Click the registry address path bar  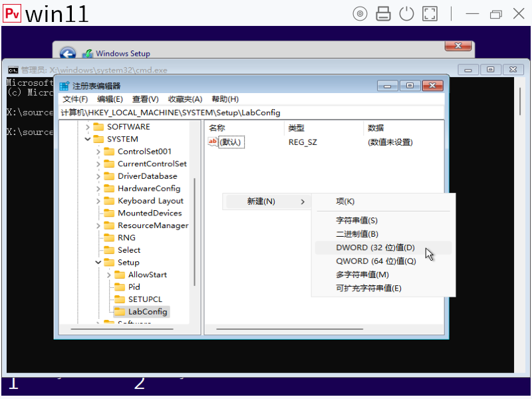pyautogui.click(x=251, y=112)
